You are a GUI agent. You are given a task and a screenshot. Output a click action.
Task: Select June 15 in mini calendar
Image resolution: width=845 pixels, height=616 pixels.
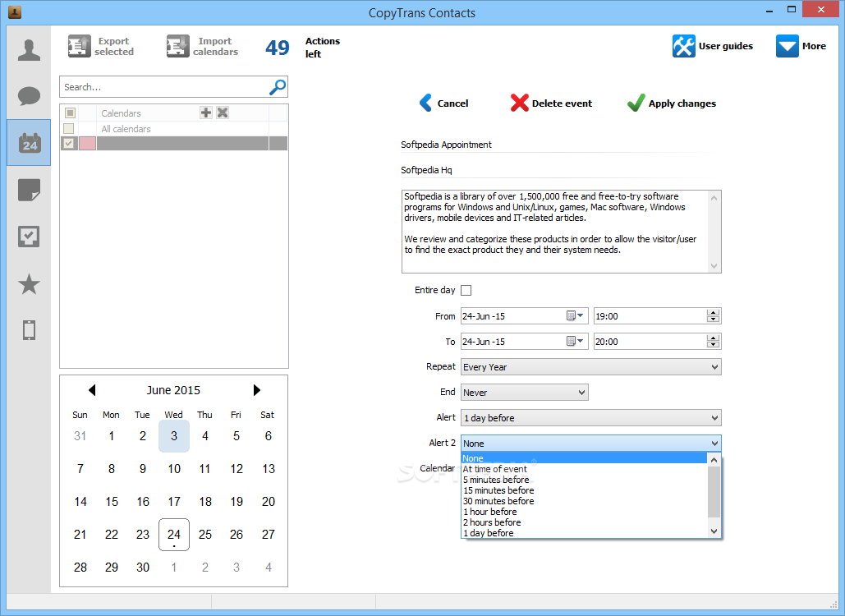point(112,502)
